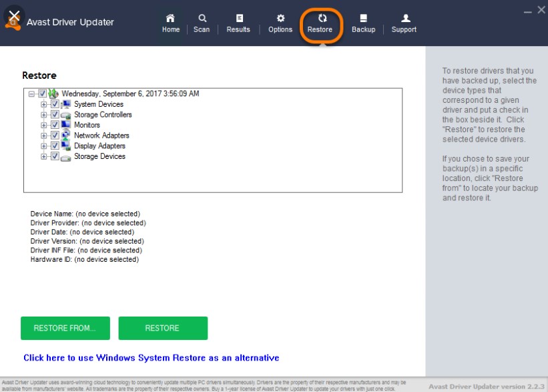The image size is (548, 392).
Task: Go to the Home tab
Action: [171, 23]
